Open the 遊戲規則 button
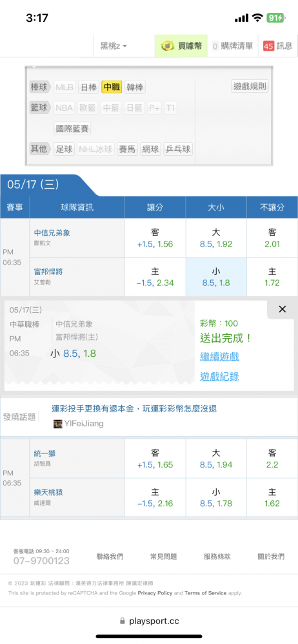The width and height of the screenshot is (298, 644). pyautogui.click(x=250, y=86)
